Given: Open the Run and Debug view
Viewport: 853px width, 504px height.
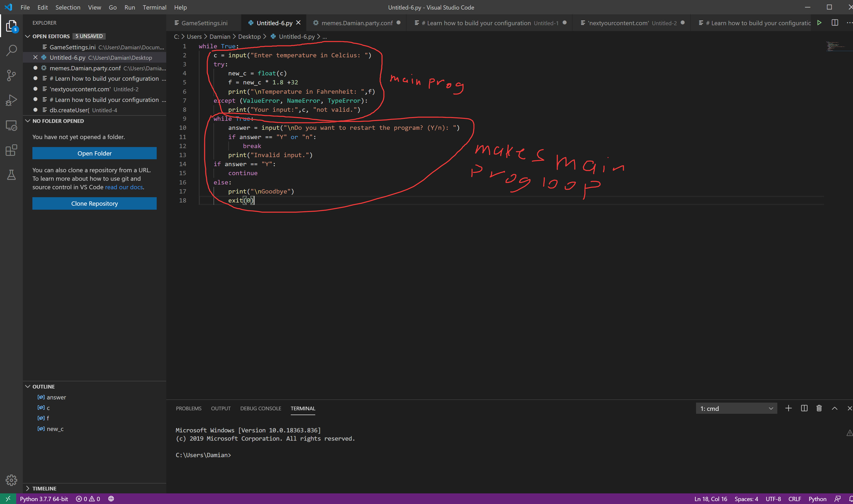Looking at the screenshot, I should (11, 100).
